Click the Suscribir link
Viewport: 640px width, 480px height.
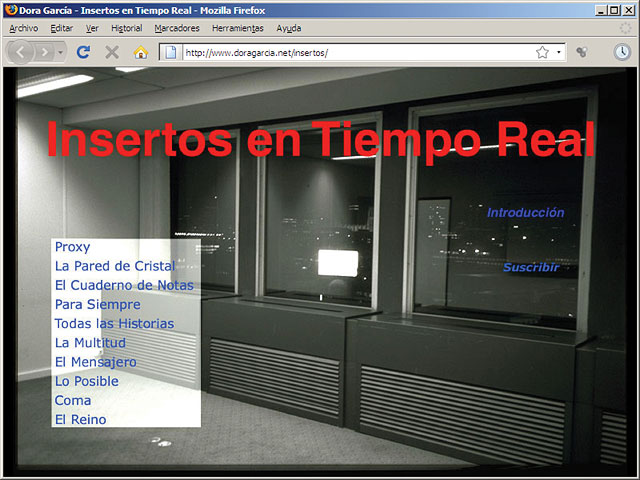coord(531,267)
